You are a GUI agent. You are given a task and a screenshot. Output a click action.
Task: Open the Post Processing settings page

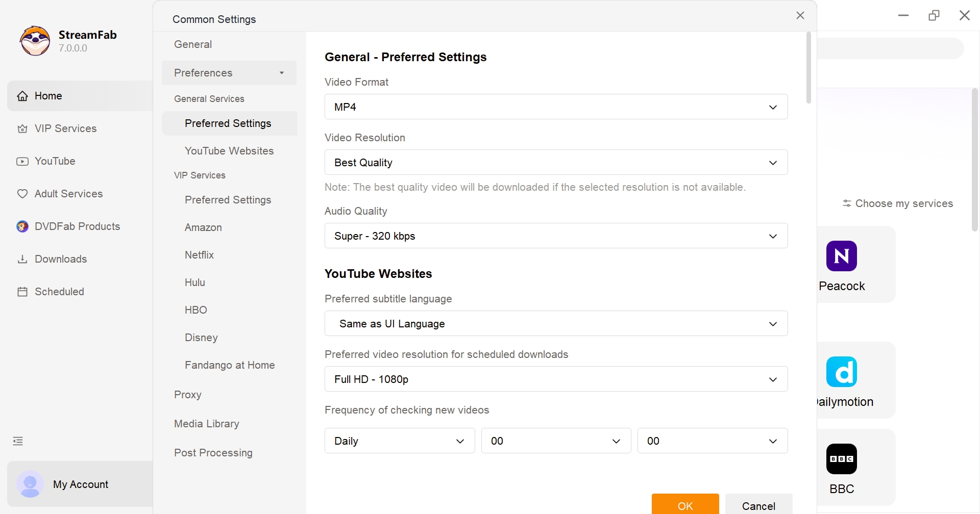point(213,453)
